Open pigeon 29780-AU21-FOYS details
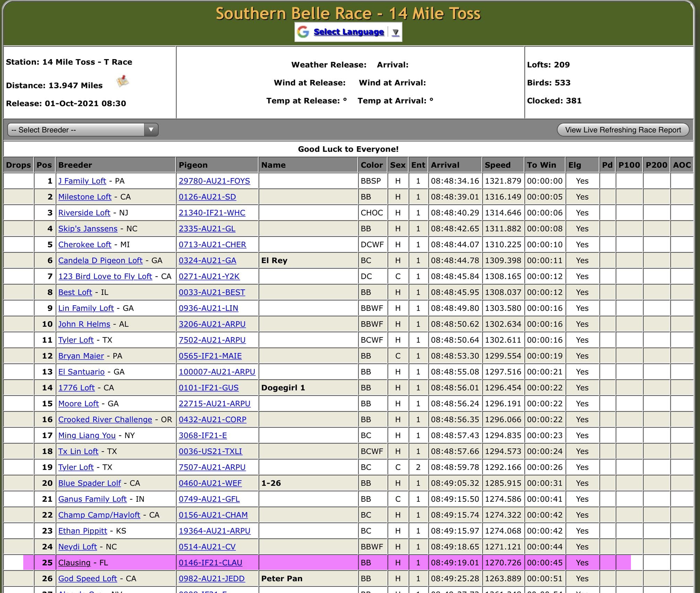Screen dimensions: 700x593 [214, 181]
